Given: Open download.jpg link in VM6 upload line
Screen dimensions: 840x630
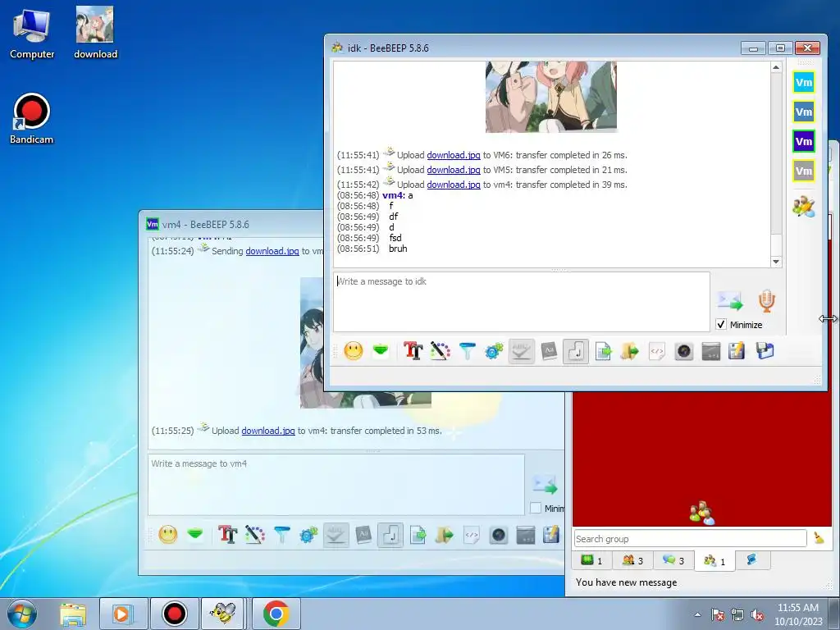Looking at the screenshot, I should coord(453,155).
